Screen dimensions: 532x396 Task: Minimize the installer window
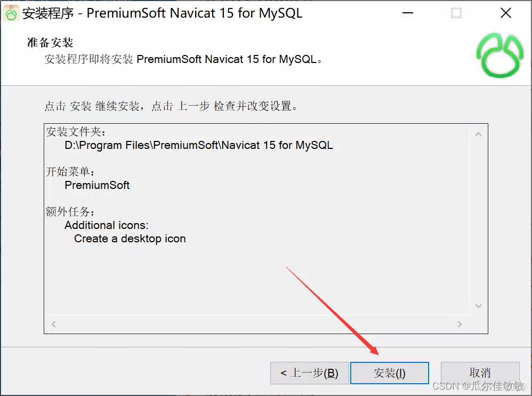click(x=408, y=13)
